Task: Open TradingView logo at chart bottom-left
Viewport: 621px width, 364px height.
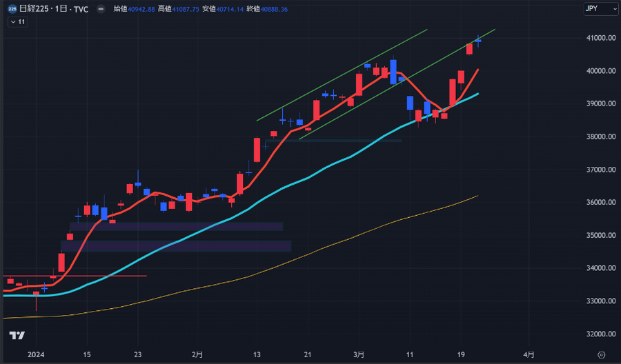Action: [x=17, y=336]
